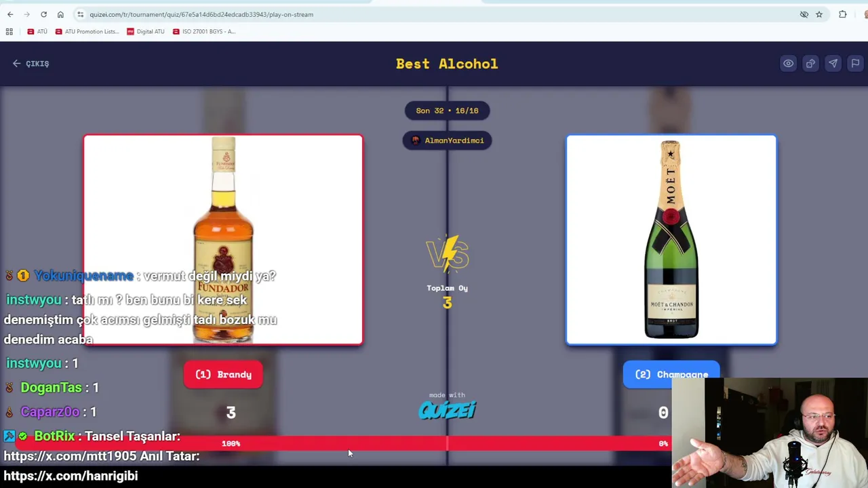Screen dimensions: 868x488
Task: Click Champagne vote count 0
Action: [x=663, y=413]
